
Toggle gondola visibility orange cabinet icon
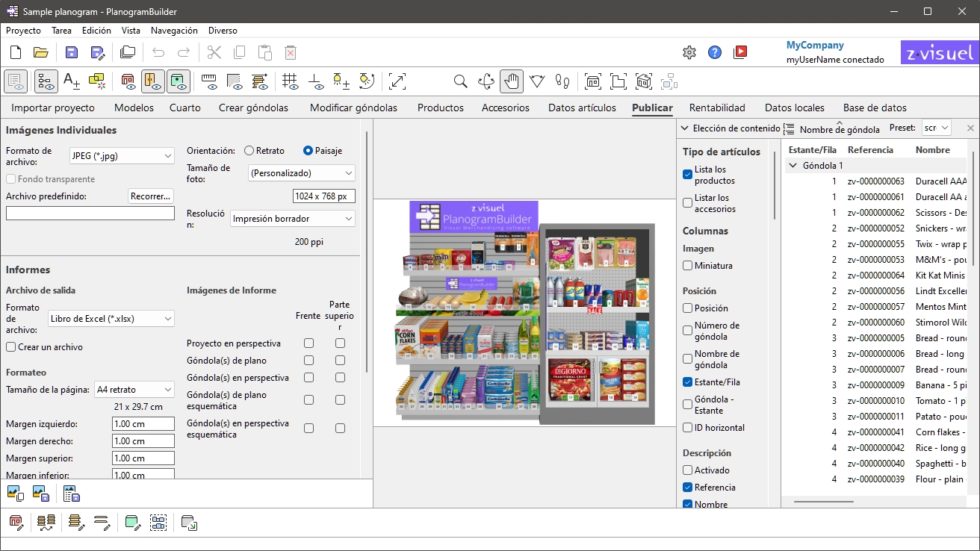(x=153, y=81)
